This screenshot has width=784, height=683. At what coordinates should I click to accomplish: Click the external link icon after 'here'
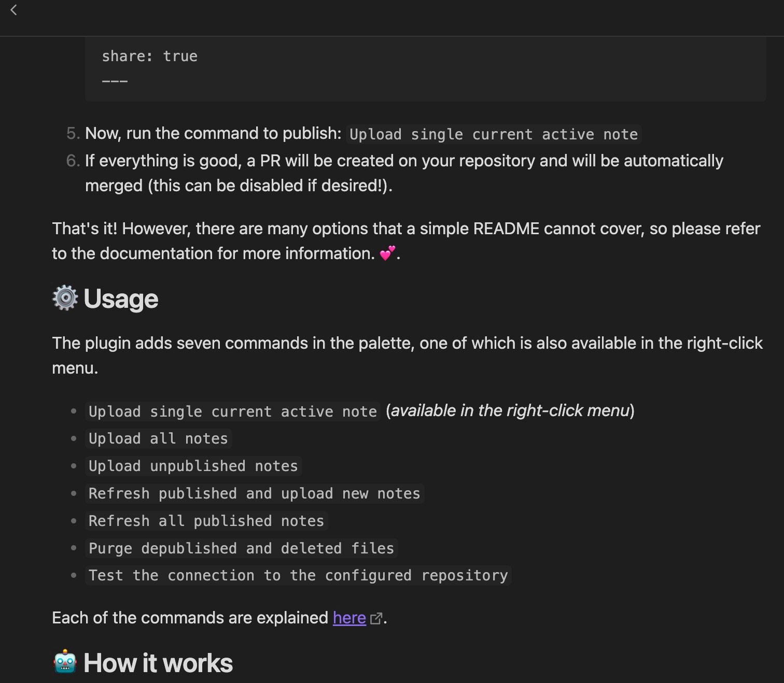[x=376, y=619]
